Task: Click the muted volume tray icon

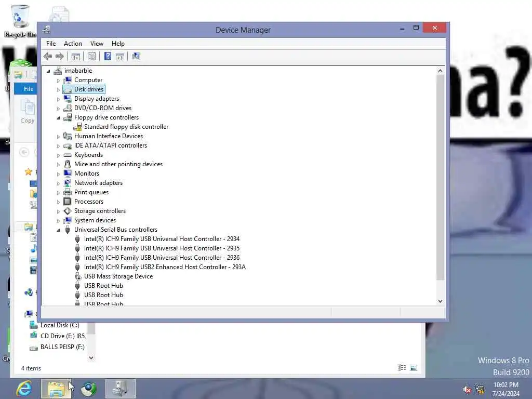Action: click(x=467, y=389)
